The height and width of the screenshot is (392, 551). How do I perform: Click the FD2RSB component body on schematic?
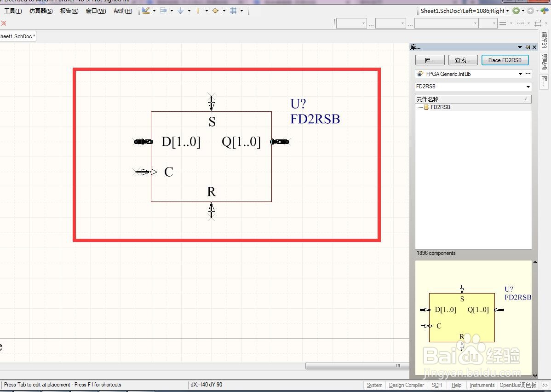pyautogui.click(x=211, y=156)
